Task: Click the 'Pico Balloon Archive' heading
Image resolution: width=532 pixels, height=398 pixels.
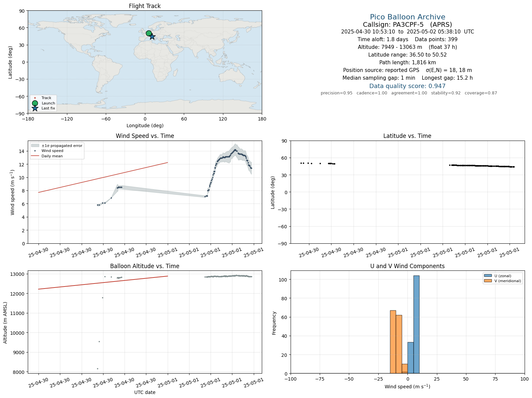Action: pos(407,17)
